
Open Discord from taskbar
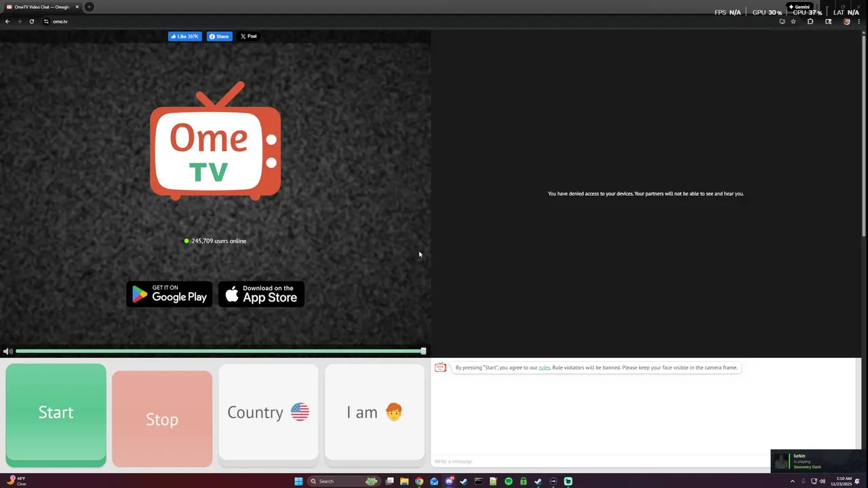[x=449, y=481]
